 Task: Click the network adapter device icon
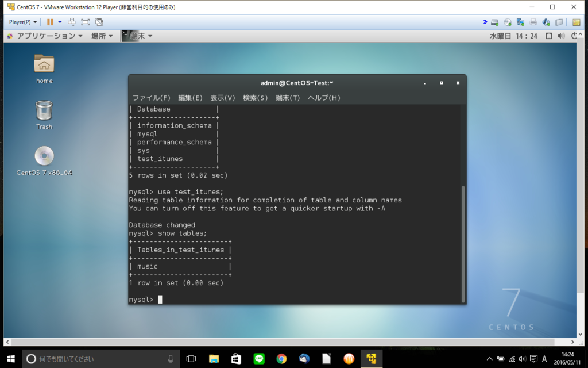520,22
